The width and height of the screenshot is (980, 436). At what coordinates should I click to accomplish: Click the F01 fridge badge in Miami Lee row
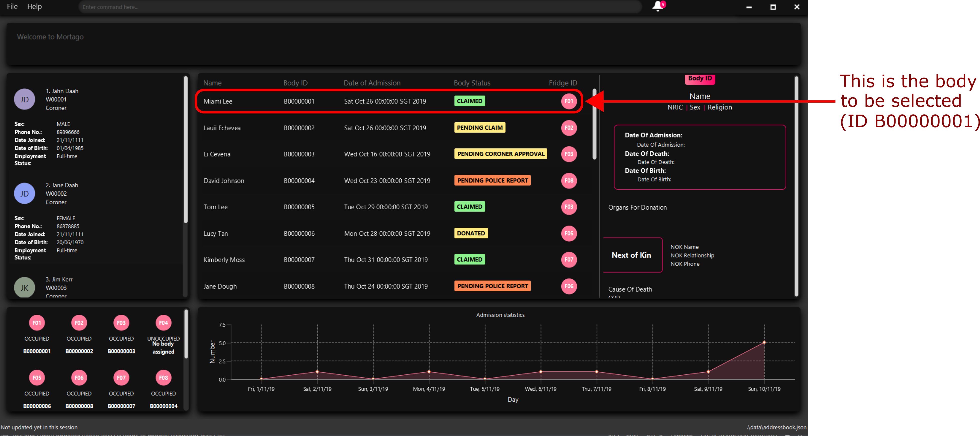(569, 101)
